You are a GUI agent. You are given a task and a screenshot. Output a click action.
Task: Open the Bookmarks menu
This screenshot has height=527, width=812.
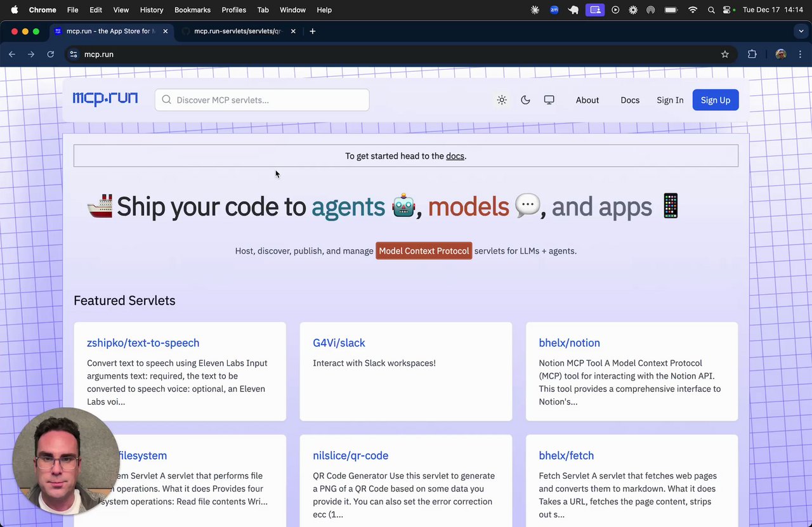(x=192, y=10)
